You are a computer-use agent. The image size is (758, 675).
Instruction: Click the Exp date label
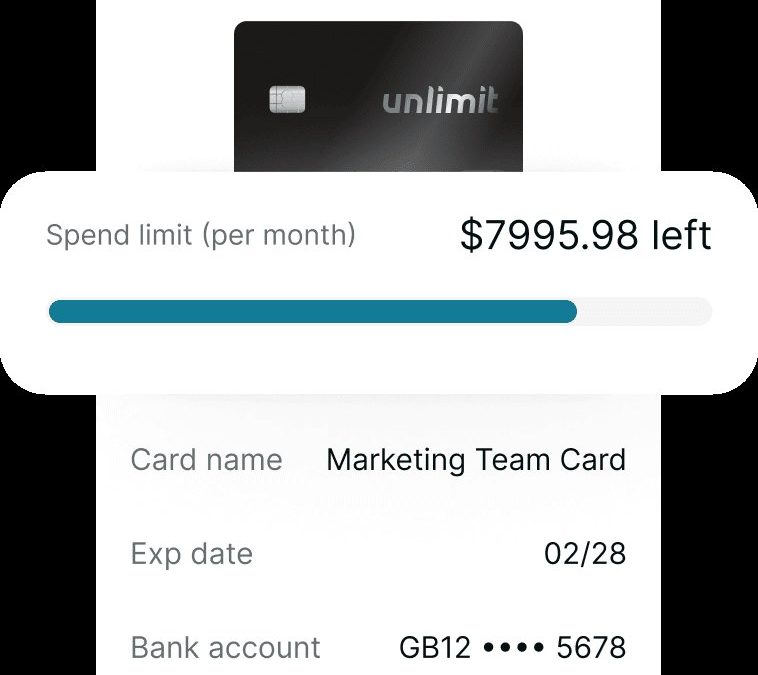tap(191, 554)
